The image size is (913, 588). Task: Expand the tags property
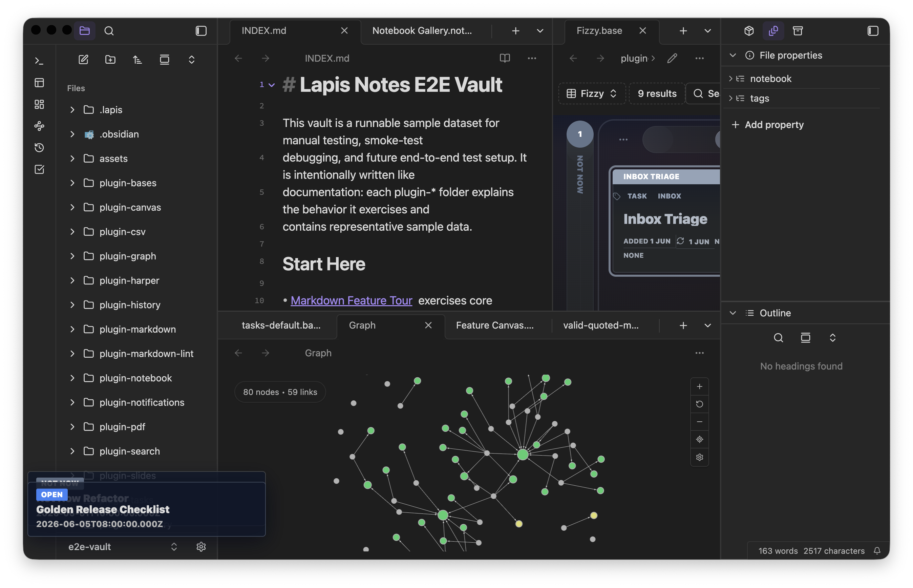(730, 99)
